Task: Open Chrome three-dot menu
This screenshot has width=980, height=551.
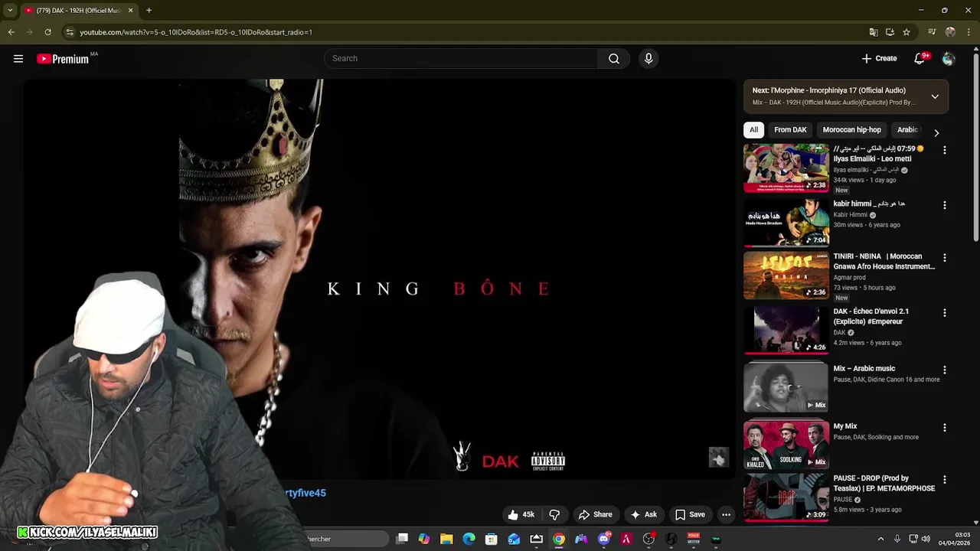Action: pos(967,32)
